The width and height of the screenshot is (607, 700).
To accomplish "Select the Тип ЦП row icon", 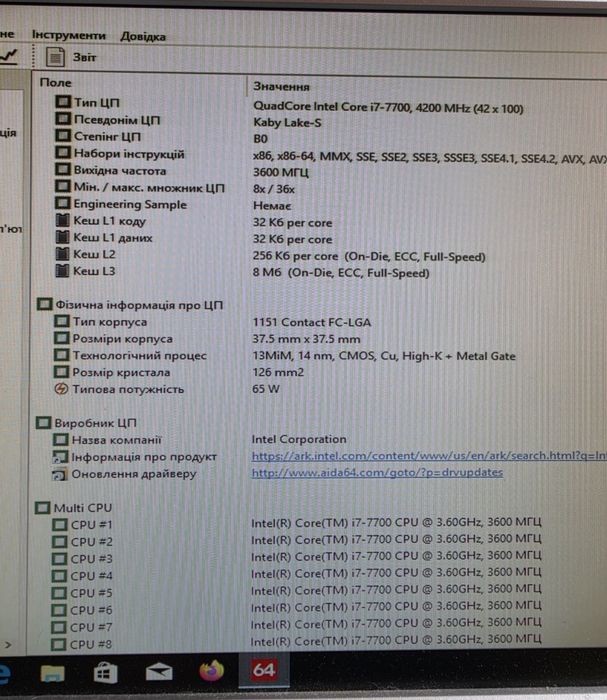I will tap(63, 102).
